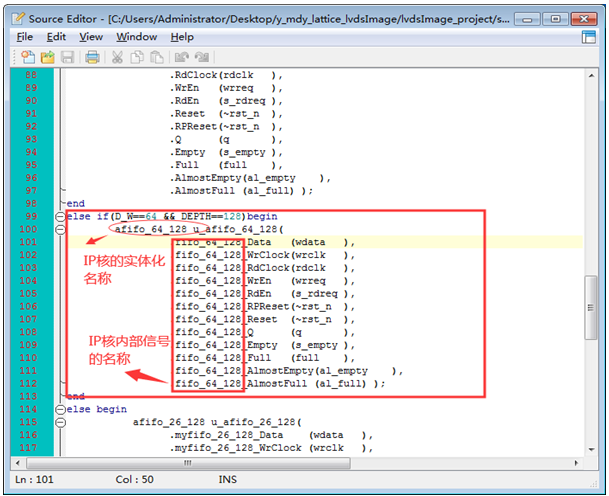Minimize the Source Editor window
The image size is (609, 496).
coord(527,19)
